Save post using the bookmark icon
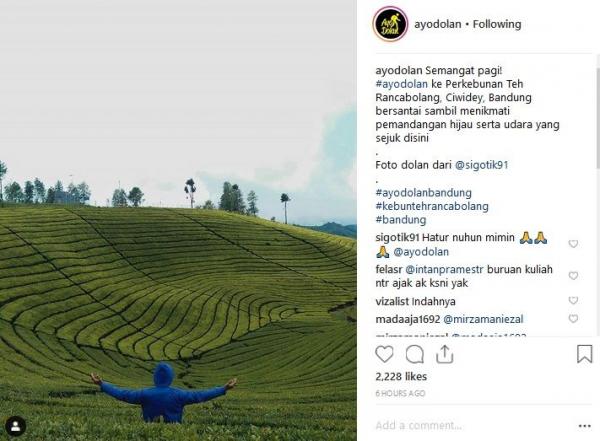Image resolution: width=600 pixels, height=441 pixels. tap(584, 354)
